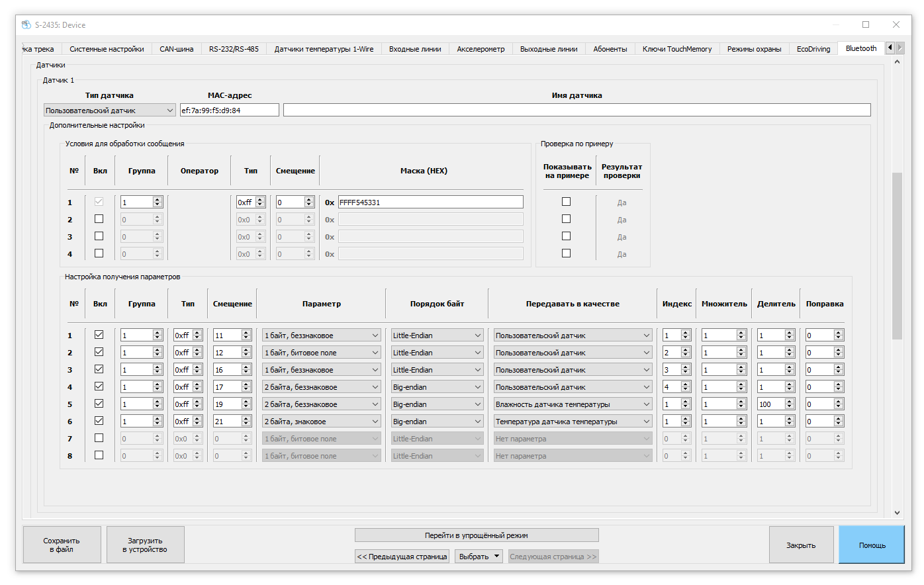
Task: Open Параметр dropdown in parameter row 1
Action: 322,336
